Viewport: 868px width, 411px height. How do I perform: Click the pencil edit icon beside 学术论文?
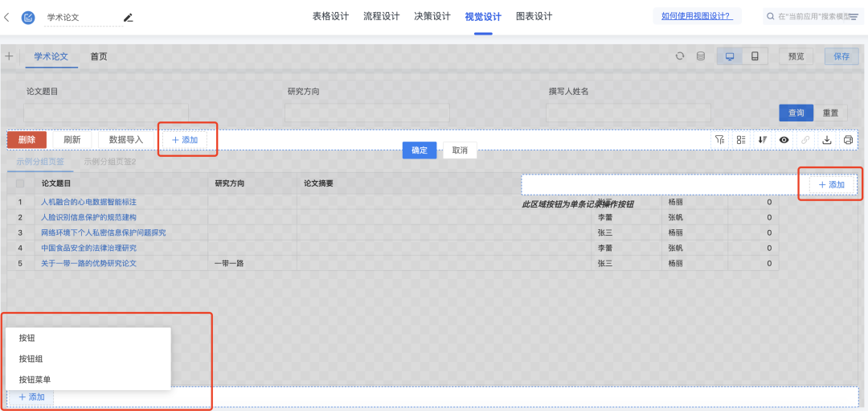(128, 18)
